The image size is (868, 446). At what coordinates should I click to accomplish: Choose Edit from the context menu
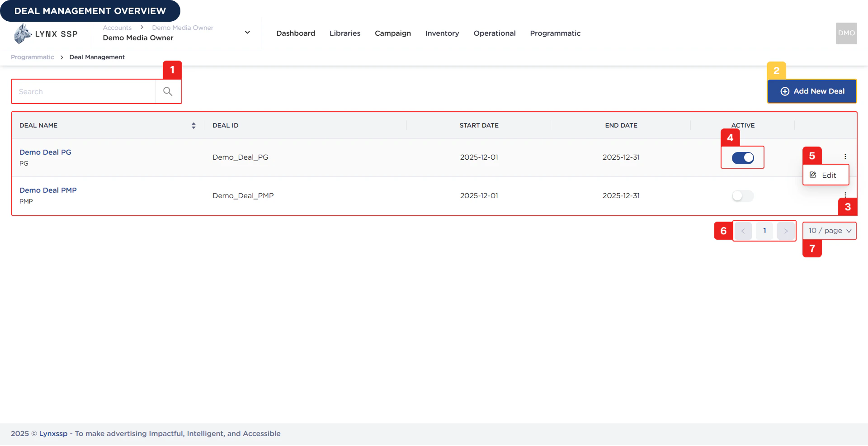[828, 175]
